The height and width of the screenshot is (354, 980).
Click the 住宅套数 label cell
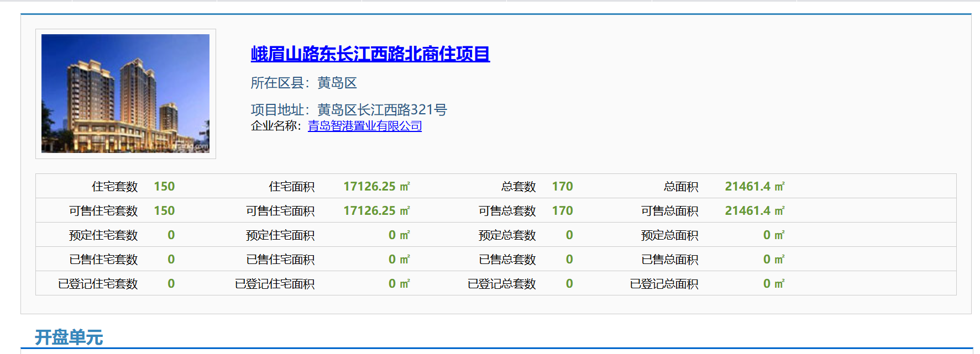[x=114, y=187]
